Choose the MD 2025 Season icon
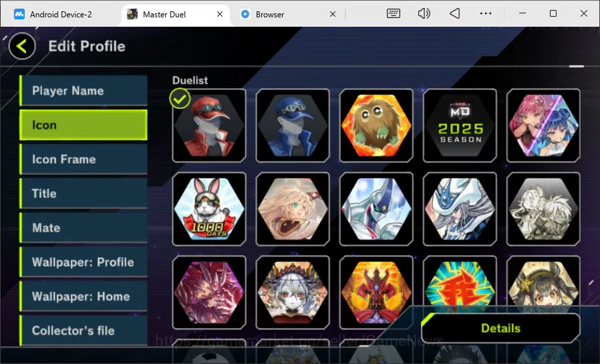The height and width of the screenshot is (364, 600). pyautogui.click(x=460, y=126)
